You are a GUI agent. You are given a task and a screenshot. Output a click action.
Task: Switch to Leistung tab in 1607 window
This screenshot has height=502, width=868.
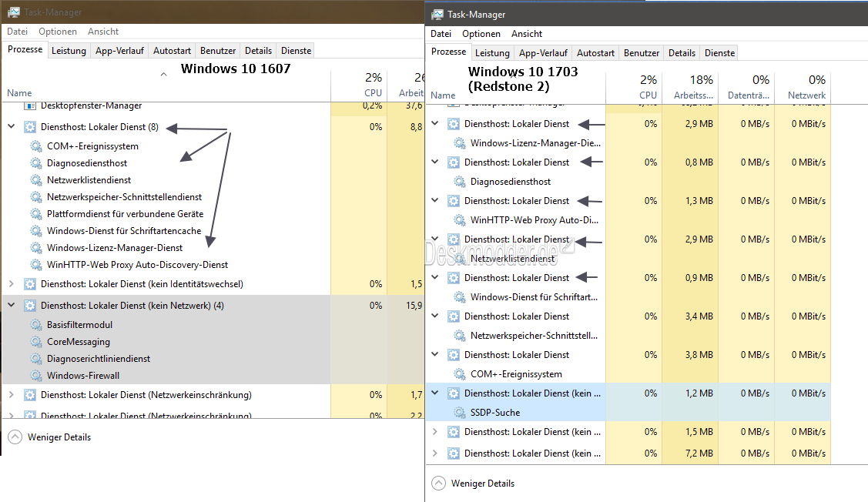69,51
